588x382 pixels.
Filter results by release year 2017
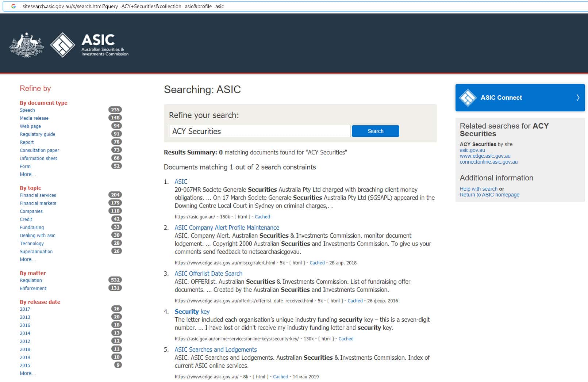tap(25, 309)
